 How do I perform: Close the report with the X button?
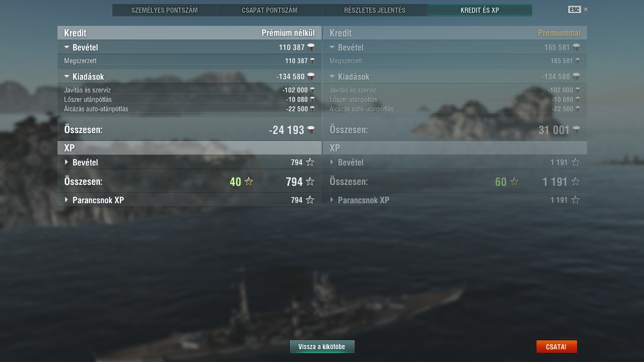pyautogui.click(x=586, y=9)
